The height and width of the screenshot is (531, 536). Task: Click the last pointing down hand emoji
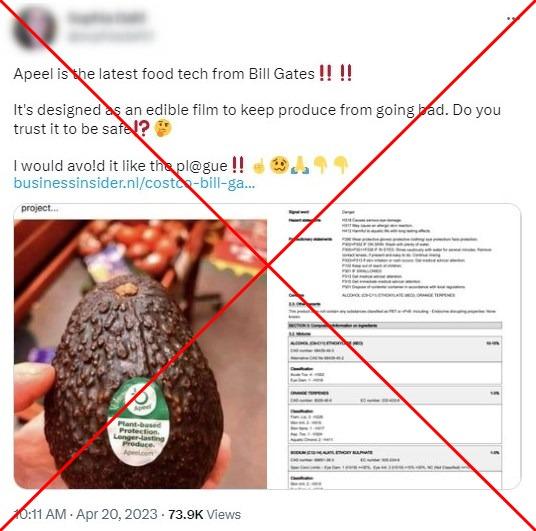click(x=340, y=165)
